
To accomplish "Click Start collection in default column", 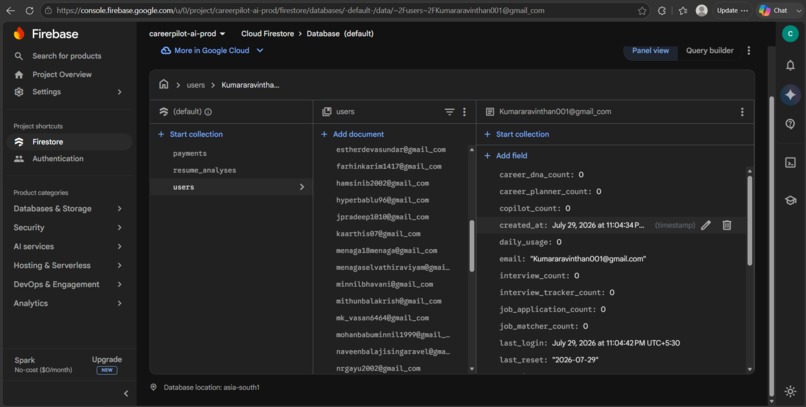I will [x=190, y=134].
